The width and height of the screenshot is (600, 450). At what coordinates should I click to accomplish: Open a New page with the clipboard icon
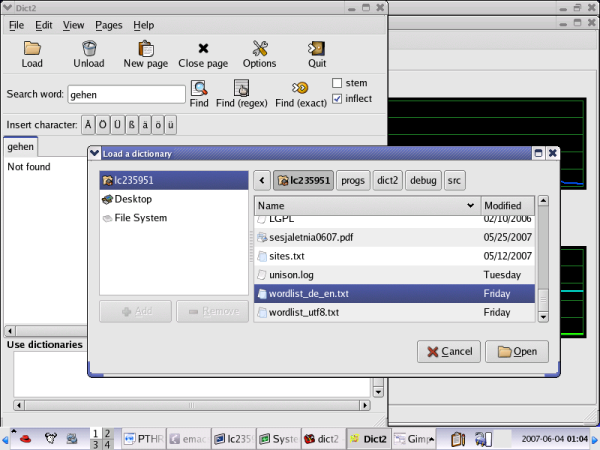pos(146,49)
